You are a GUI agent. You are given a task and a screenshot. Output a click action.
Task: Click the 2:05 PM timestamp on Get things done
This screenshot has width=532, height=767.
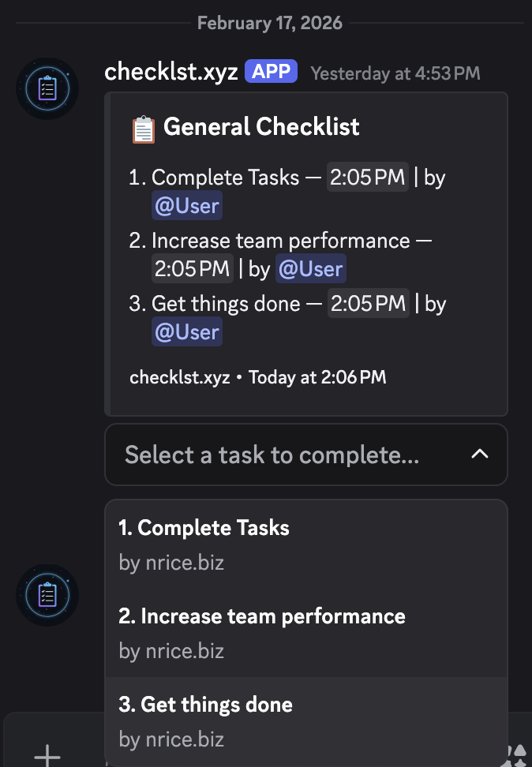(368, 304)
